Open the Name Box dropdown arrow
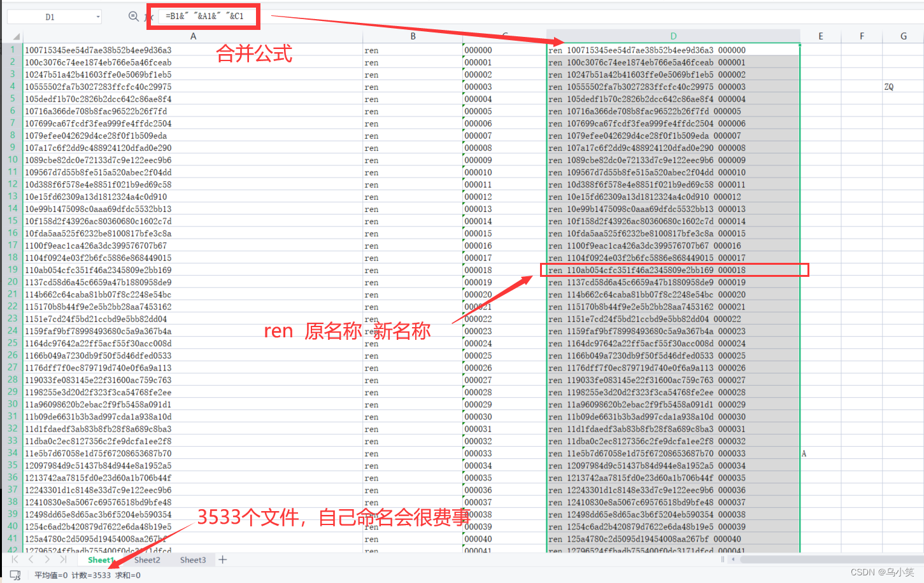The image size is (924, 583). (x=98, y=17)
